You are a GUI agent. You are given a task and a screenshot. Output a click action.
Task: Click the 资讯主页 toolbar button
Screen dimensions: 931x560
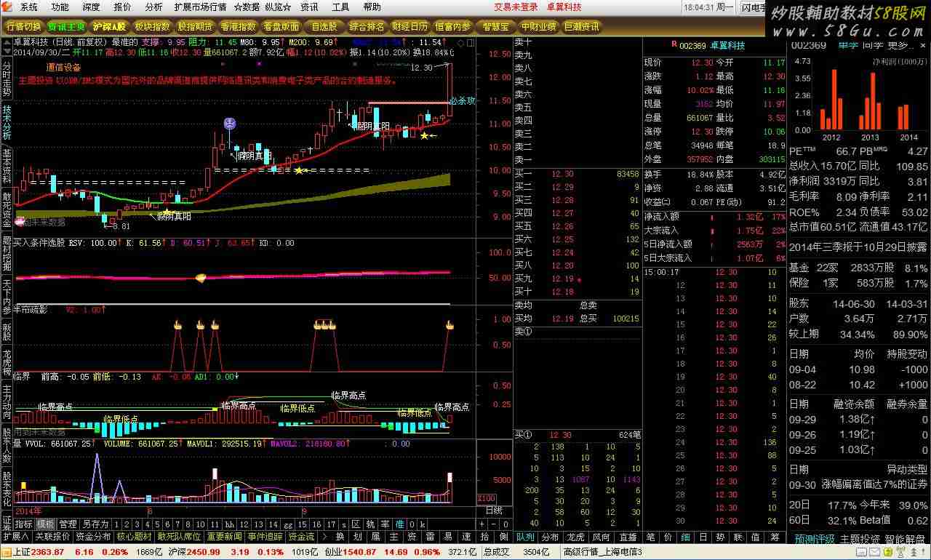[67, 27]
